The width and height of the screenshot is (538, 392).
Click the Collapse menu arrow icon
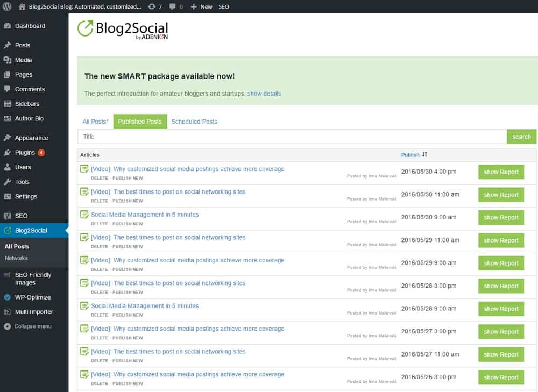coord(7,326)
